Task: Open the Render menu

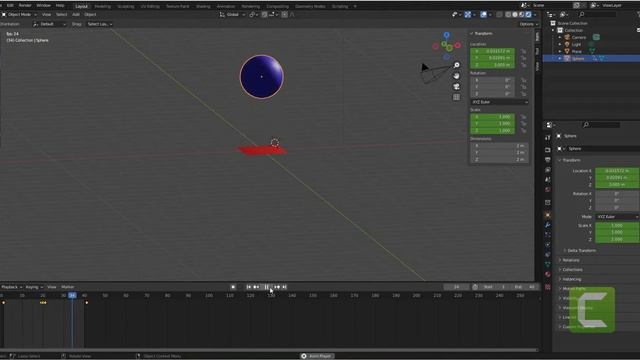Action: (x=25, y=5)
